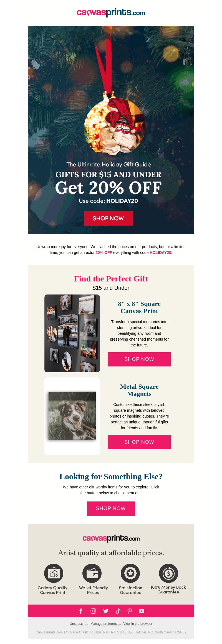Select the Satisfaction Guarantee badge icon
222x644 pixels.
[x=130, y=573]
